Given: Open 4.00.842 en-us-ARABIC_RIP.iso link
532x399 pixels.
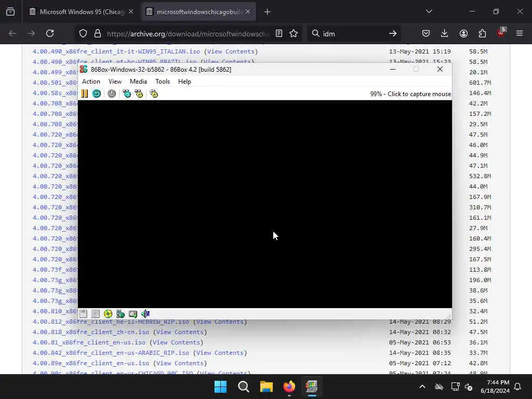Looking at the screenshot, I should (x=111, y=353).
